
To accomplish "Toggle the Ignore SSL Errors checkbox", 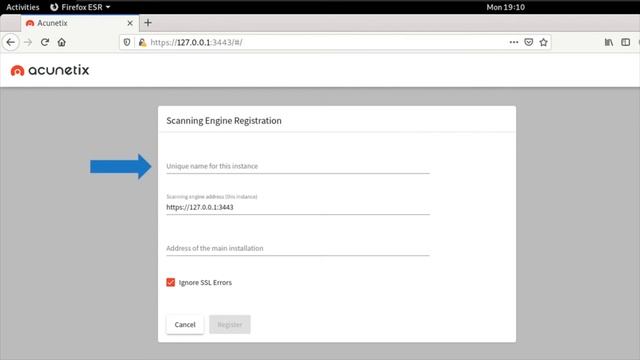I will tap(171, 282).
